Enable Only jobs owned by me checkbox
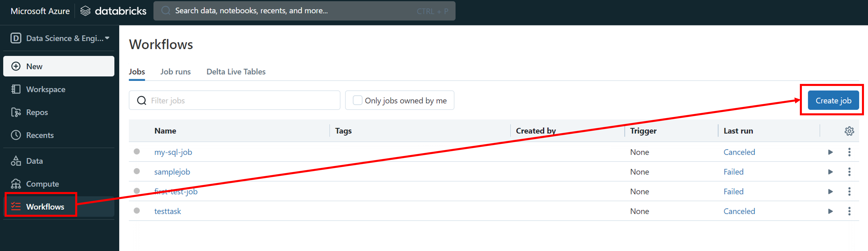Image resolution: width=868 pixels, height=251 pixels. [x=357, y=100]
